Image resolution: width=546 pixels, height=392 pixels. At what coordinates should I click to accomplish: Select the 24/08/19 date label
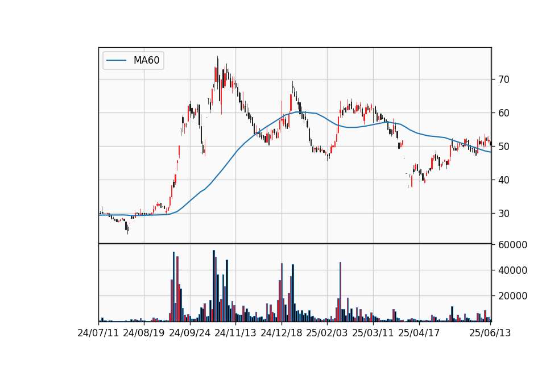pyautogui.click(x=144, y=333)
